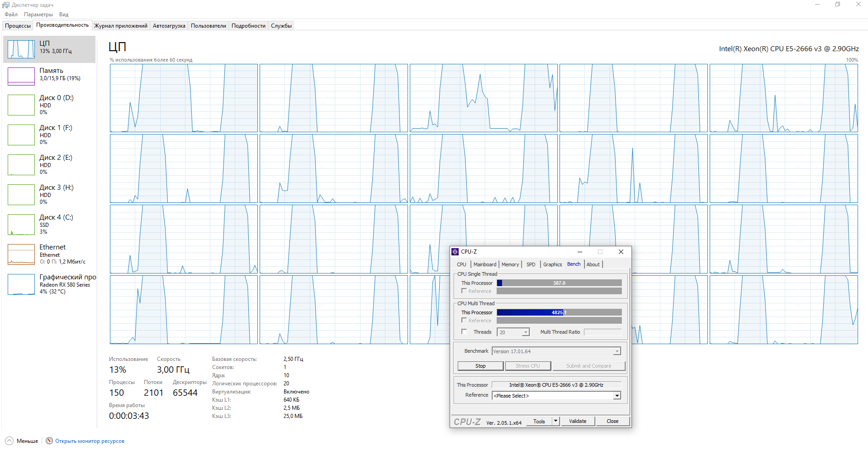Collapse details with the Меньше chevron icon
Screen dimensions: 868x451
click(x=9, y=441)
